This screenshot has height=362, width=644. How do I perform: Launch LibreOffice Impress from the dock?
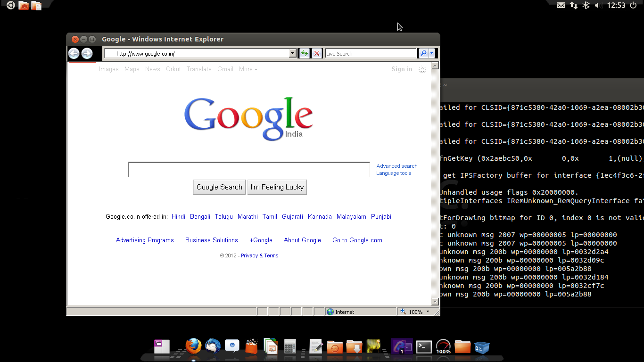271,346
